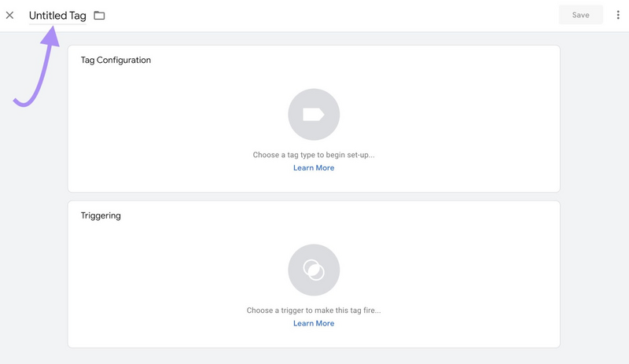Screen dimensions: 629x364
Task: Click the gap between the two cards
Action: [314, 197]
